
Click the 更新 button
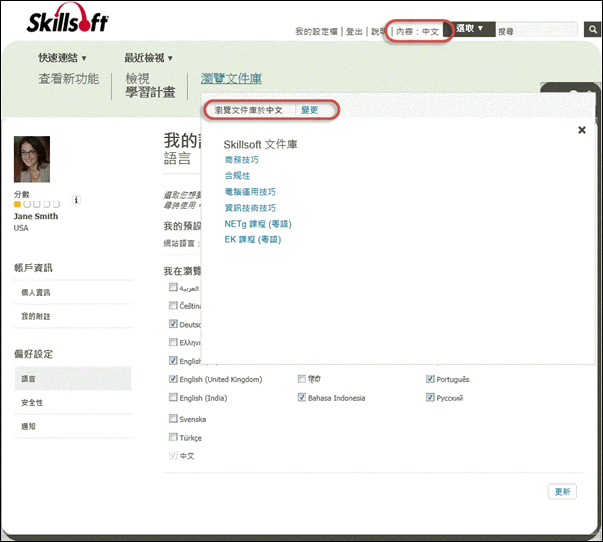562,491
